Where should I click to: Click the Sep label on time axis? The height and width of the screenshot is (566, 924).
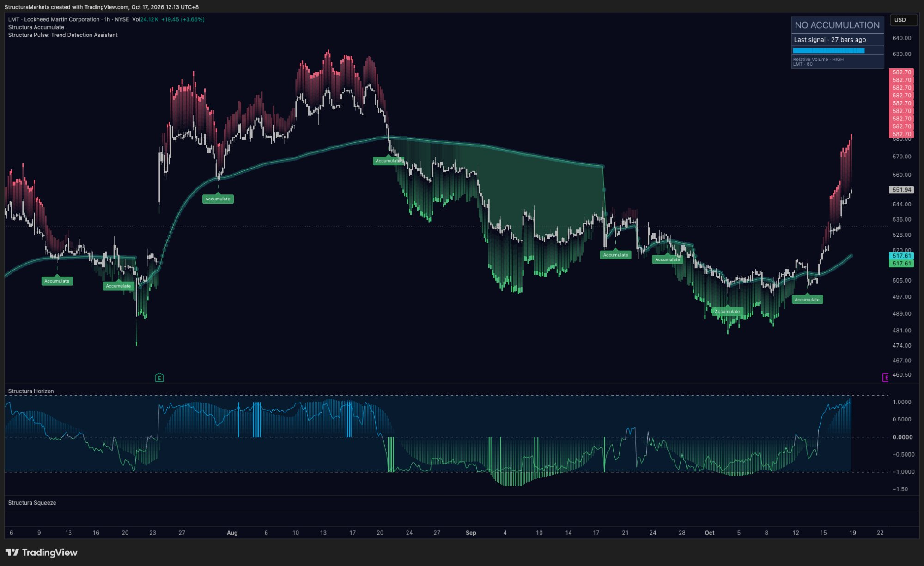pos(471,533)
